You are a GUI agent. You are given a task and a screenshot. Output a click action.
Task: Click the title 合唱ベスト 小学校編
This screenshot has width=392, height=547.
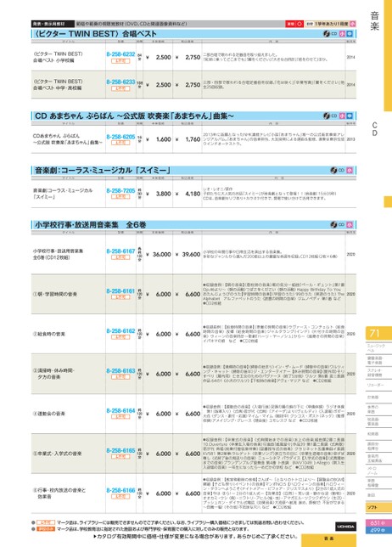tap(53, 60)
